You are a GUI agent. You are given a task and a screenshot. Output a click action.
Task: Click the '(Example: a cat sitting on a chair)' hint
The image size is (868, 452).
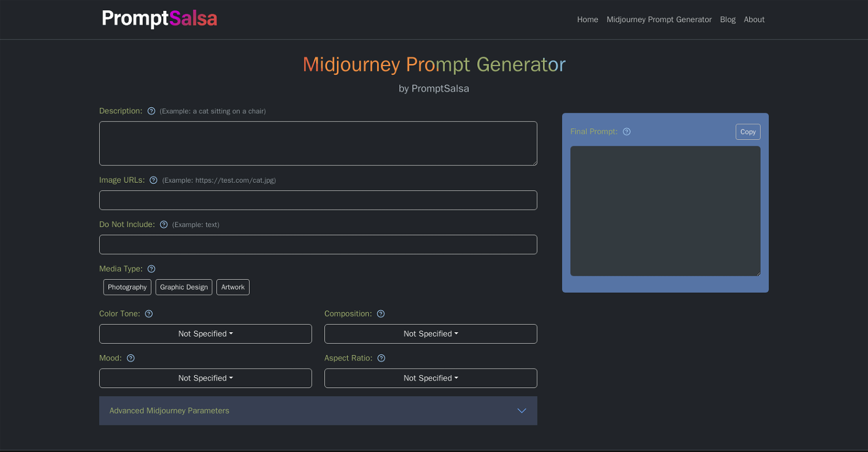213,111
